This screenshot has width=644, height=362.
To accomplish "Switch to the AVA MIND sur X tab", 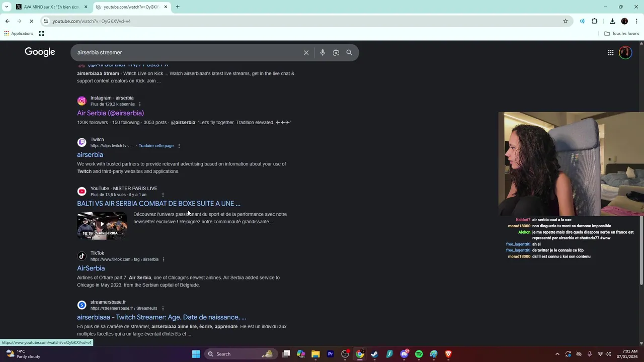I will tap(51, 7).
